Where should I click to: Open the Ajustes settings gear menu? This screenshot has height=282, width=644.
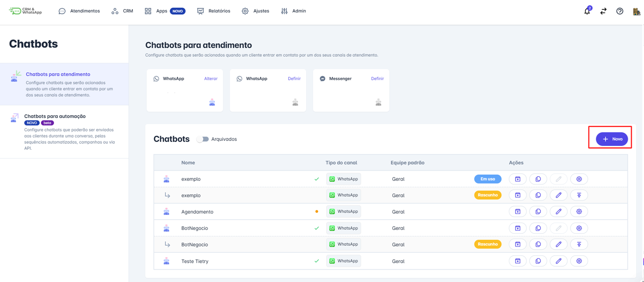255,11
